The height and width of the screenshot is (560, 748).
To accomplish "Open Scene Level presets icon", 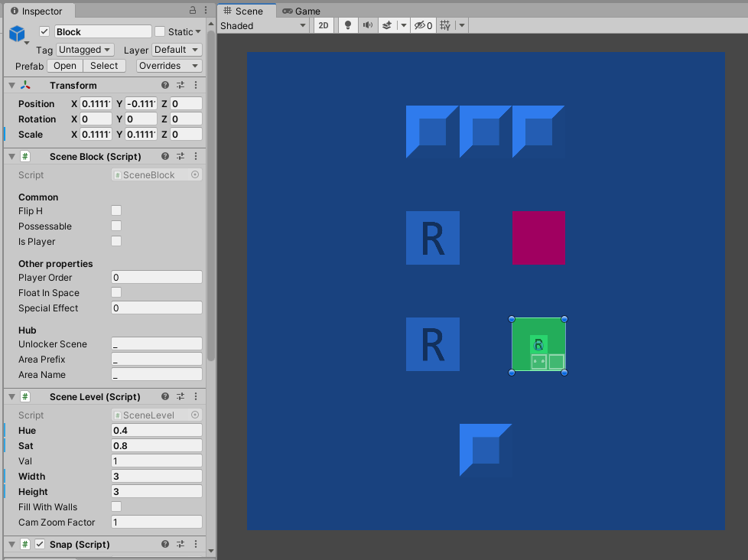I will click(x=180, y=396).
